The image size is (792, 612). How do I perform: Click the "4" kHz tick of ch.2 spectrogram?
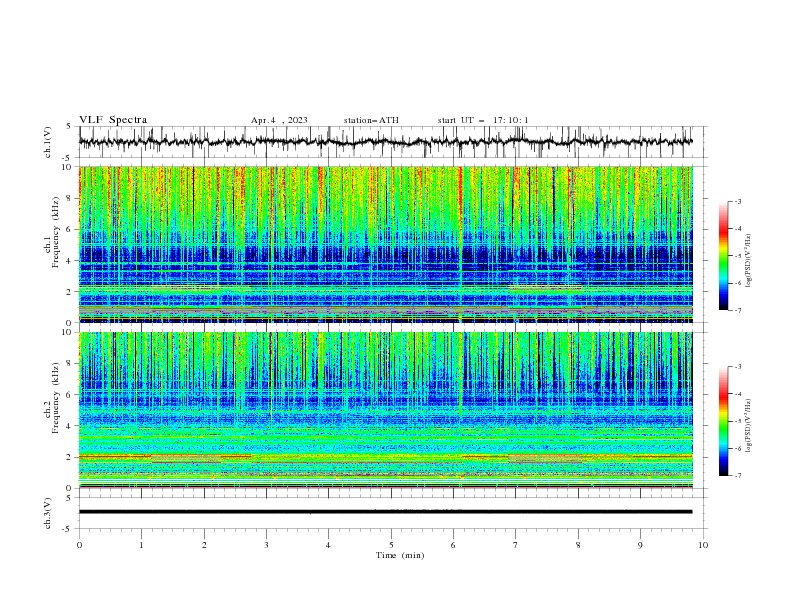(71, 426)
